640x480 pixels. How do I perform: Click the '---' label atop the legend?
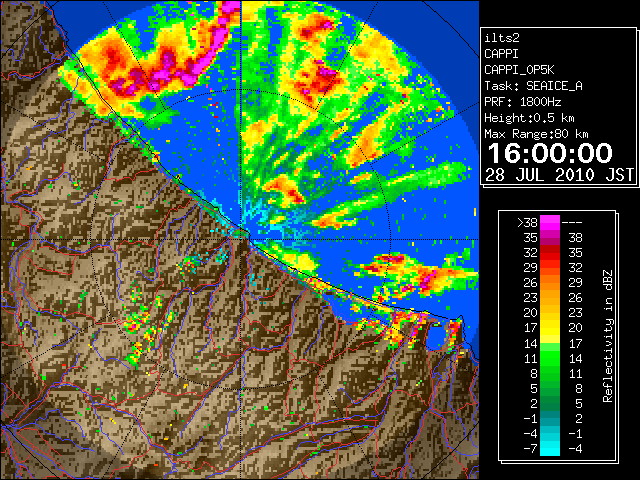pyautogui.click(x=572, y=222)
